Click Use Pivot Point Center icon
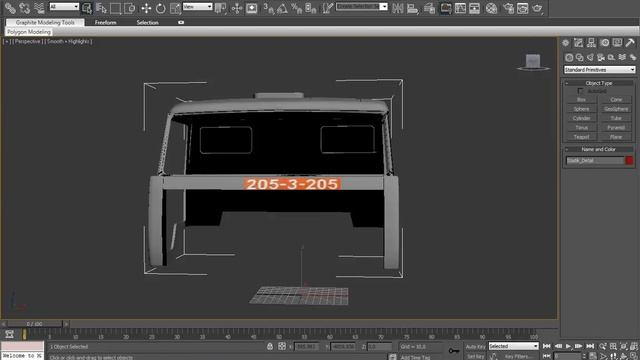Screen dimensions: 640x360 [x=220, y=8]
